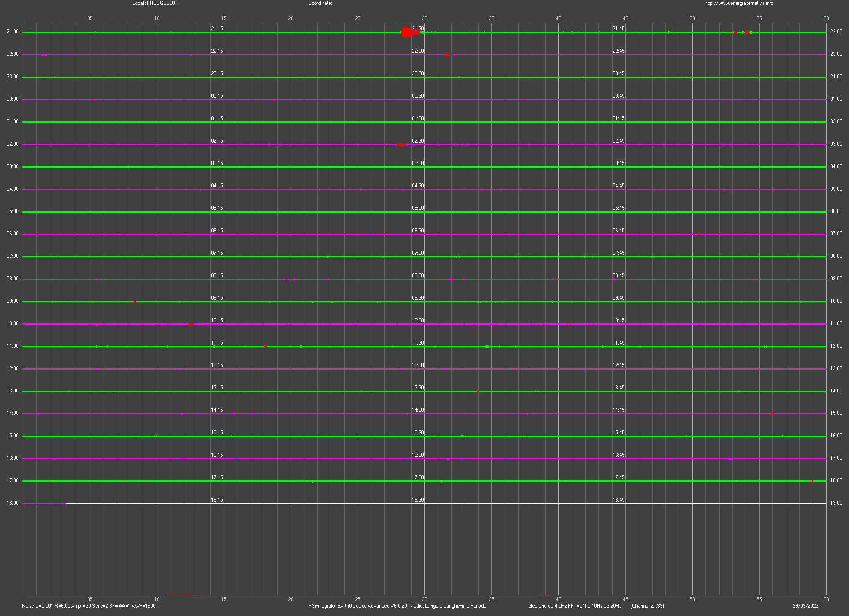
Task: Click the red event marker on the 02:00 trace
Action: (401, 144)
